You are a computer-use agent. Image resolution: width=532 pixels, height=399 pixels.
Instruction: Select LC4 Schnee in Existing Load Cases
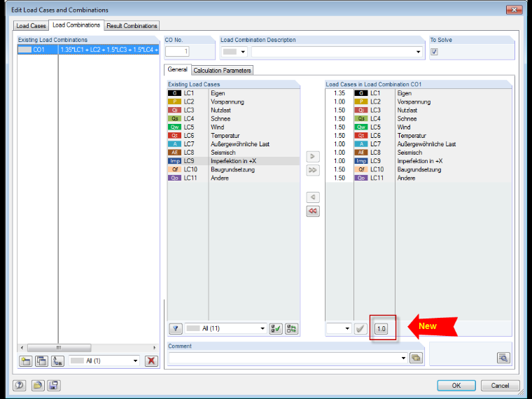tap(233, 118)
